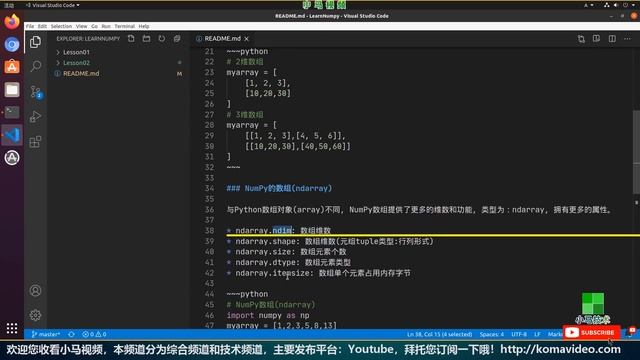Open the Source Control view

(36, 92)
